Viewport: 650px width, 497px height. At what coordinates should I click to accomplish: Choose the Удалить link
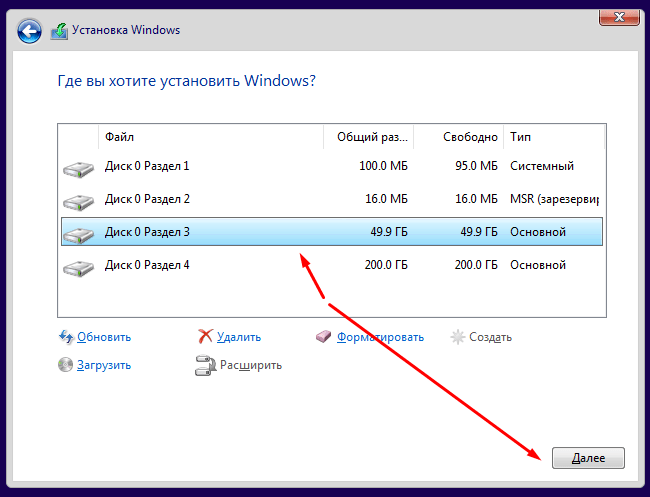(239, 337)
